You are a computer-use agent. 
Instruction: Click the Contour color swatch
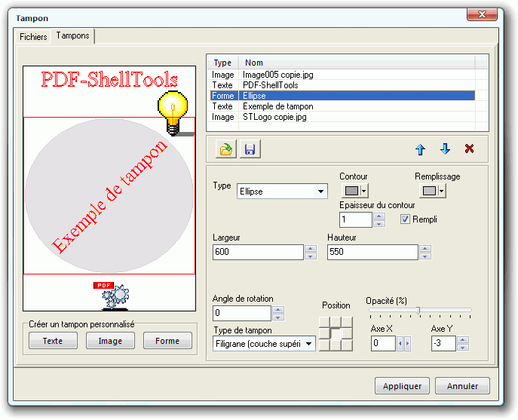[351, 191]
